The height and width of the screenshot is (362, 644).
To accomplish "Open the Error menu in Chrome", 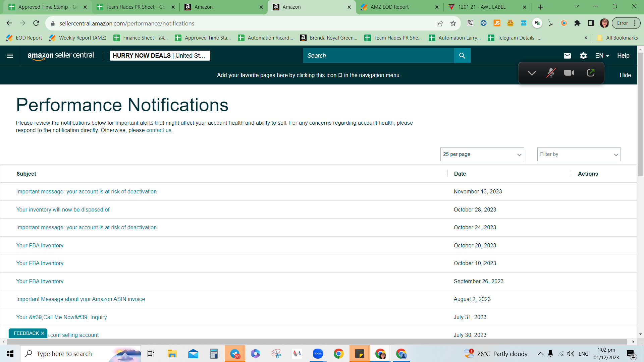I will (626, 23).
